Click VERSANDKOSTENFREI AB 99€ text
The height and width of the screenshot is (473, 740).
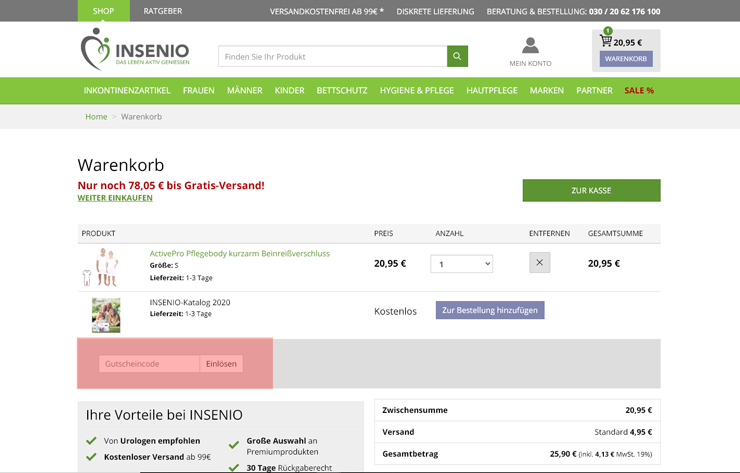327,11
